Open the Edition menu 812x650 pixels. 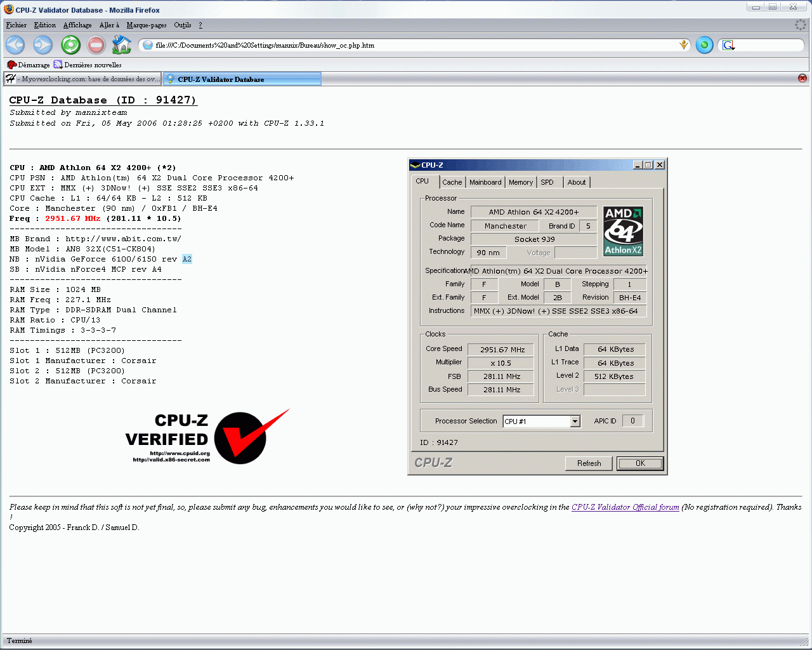pos(45,25)
